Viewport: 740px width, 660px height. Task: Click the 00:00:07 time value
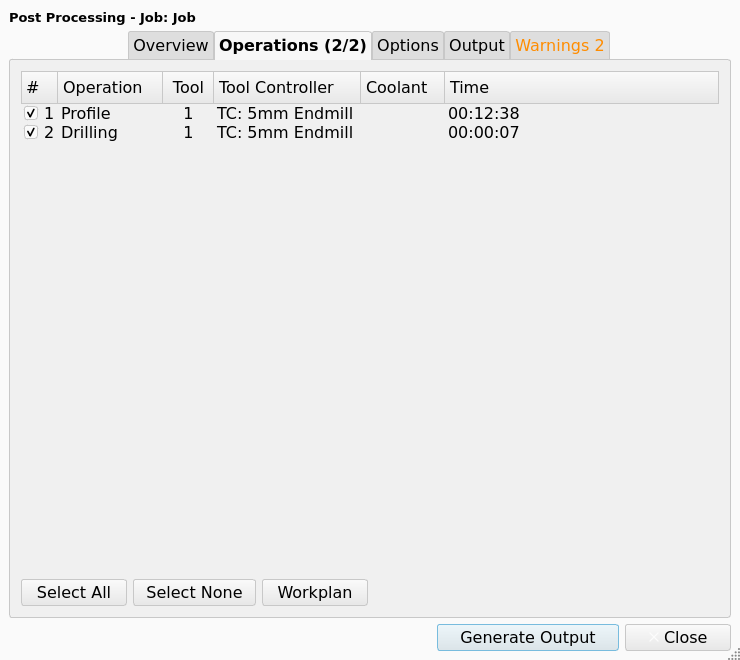click(x=484, y=132)
